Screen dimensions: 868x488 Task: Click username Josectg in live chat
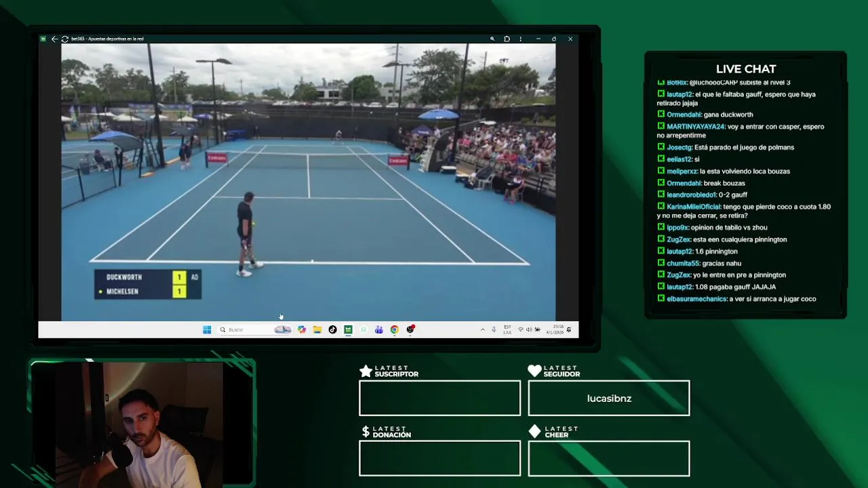pos(679,147)
